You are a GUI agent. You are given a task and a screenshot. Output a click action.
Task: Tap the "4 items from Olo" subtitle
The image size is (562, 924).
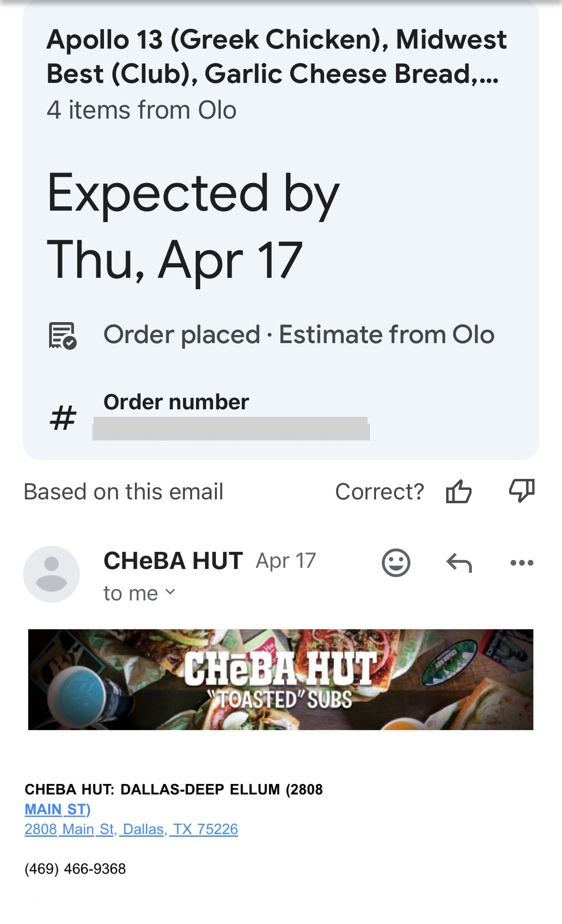click(x=142, y=110)
